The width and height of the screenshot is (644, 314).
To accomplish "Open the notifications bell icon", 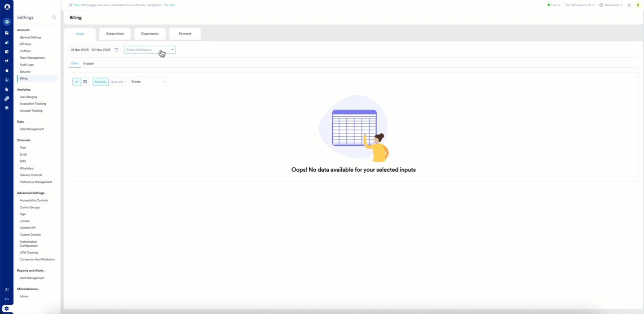I will tap(629, 5).
